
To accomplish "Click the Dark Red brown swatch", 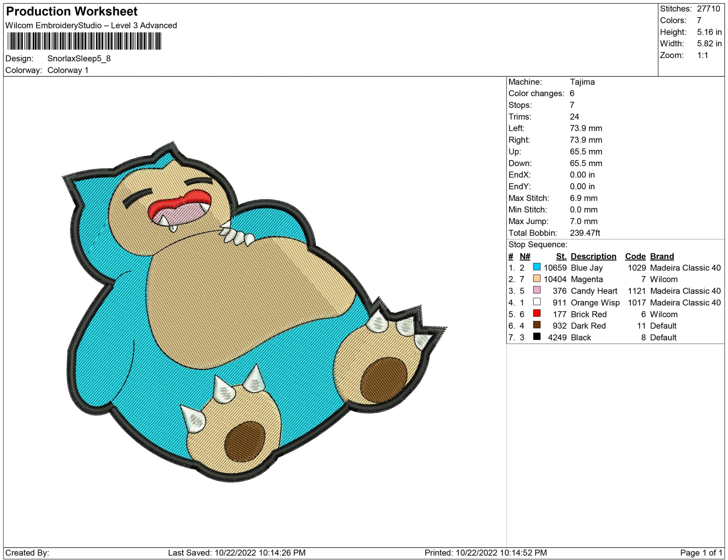I will tap(536, 325).
